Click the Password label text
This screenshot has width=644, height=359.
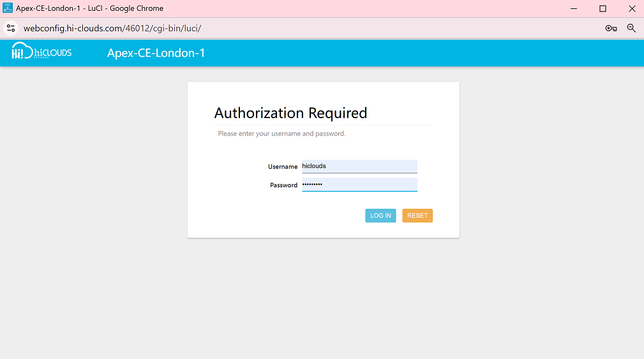click(283, 185)
